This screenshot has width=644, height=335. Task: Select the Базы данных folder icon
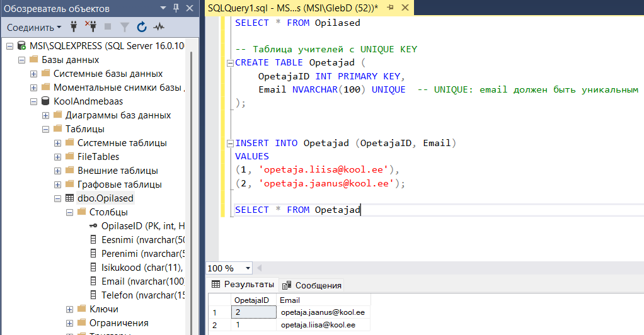(x=34, y=60)
